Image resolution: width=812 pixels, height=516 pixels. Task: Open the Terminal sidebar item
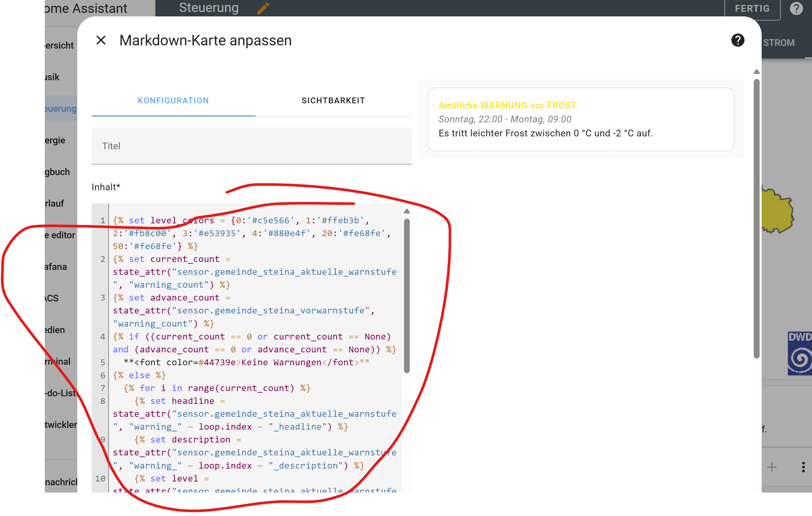pyautogui.click(x=61, y=361)
